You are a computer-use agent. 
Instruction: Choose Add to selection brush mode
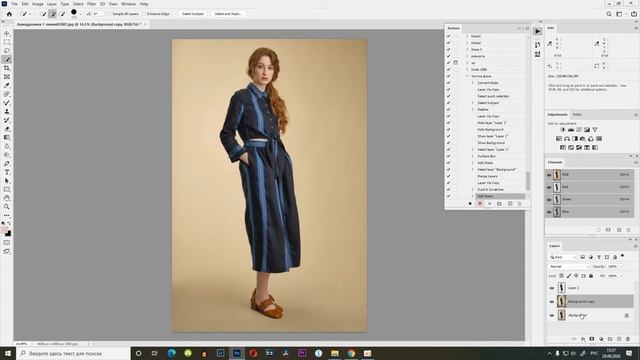click(x=53, y=14)
